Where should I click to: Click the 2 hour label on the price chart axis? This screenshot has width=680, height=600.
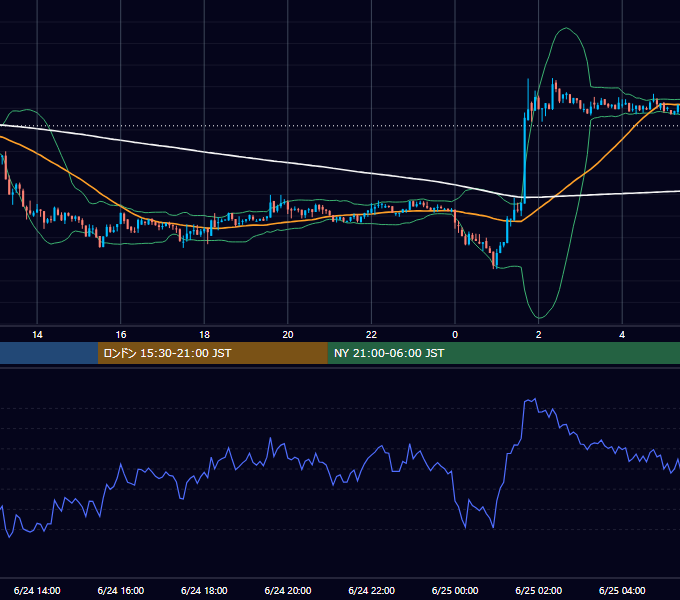[539, 335]
